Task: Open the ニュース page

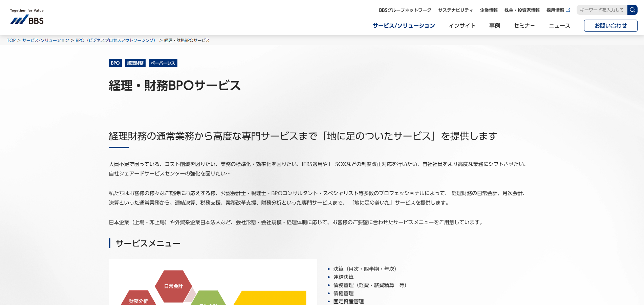Action: click(x=559, y=25)
